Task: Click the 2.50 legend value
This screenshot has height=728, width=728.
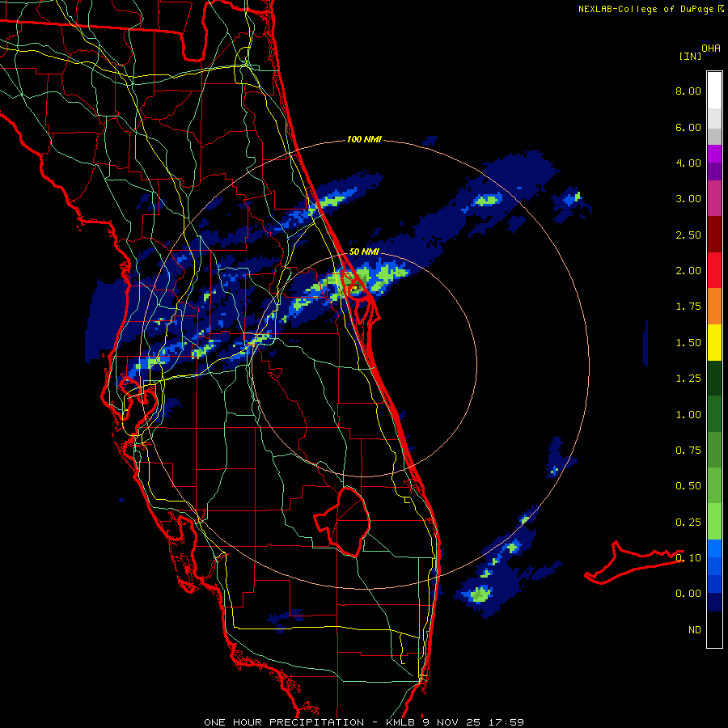Action: (x=688, y=235)
